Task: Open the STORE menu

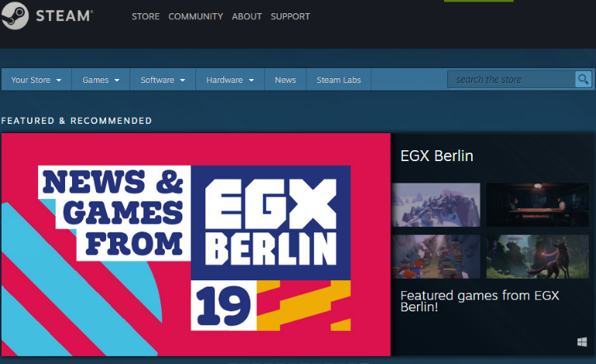Action: (146, 16)
